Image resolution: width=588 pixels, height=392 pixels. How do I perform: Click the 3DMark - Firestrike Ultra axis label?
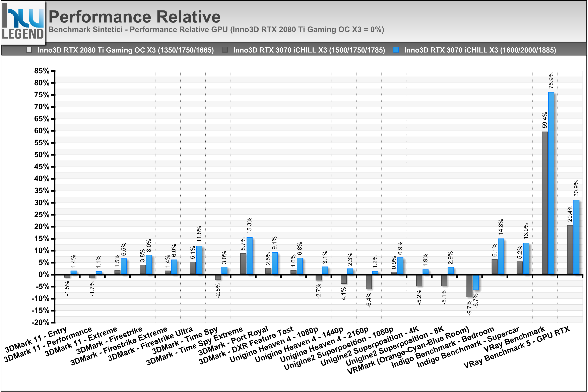pyautogui.click(x=150, y=344)
